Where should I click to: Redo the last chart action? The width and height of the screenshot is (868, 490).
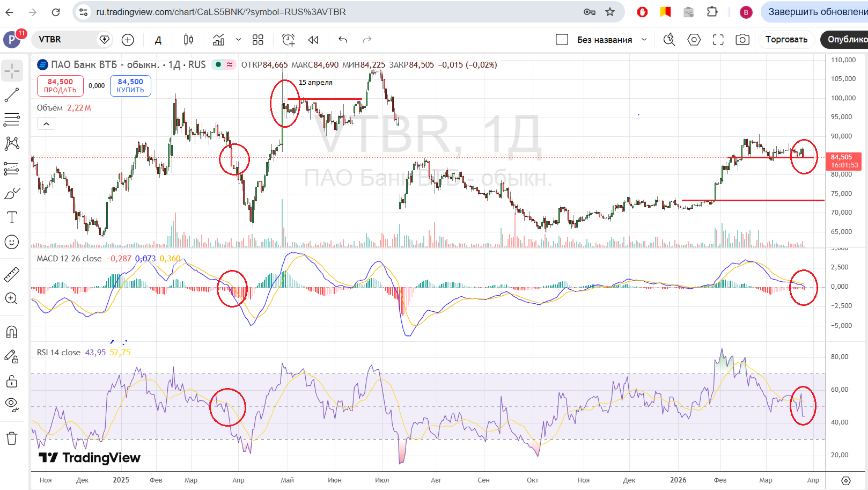367,40
